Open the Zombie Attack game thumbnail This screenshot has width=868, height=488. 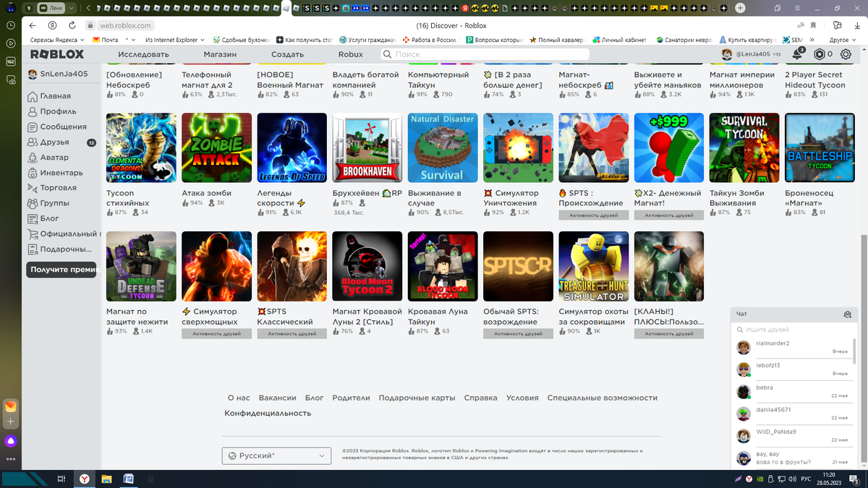point(217,147)
